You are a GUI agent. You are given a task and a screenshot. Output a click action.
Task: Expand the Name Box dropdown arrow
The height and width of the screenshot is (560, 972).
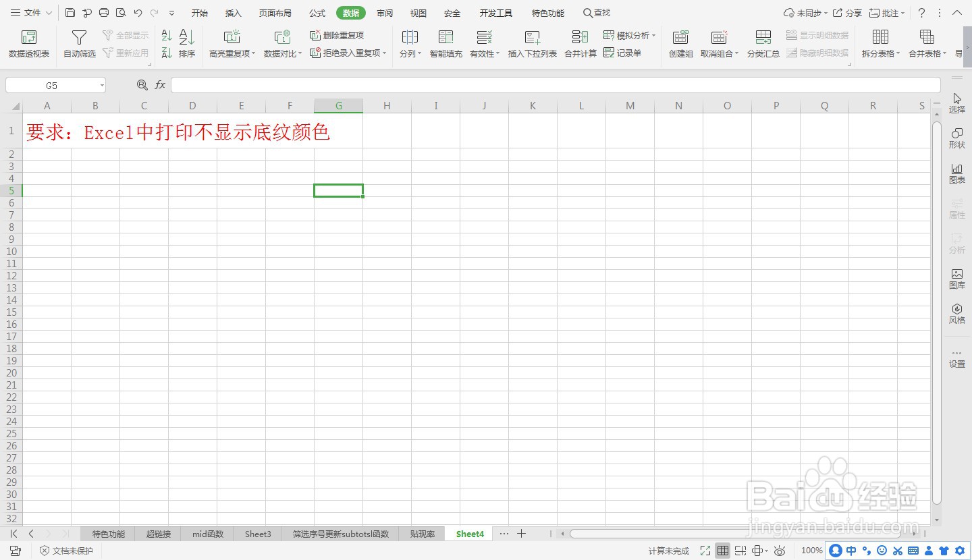pos(102,86)
